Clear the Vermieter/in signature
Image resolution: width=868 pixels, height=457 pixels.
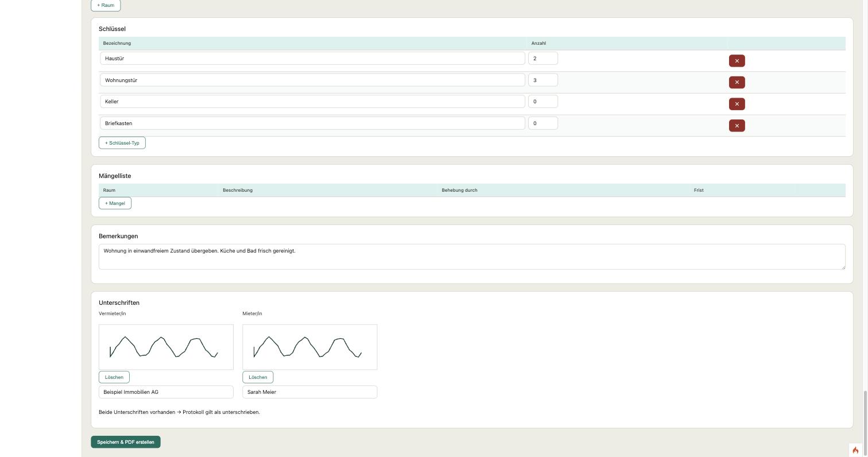pos(114,377)
